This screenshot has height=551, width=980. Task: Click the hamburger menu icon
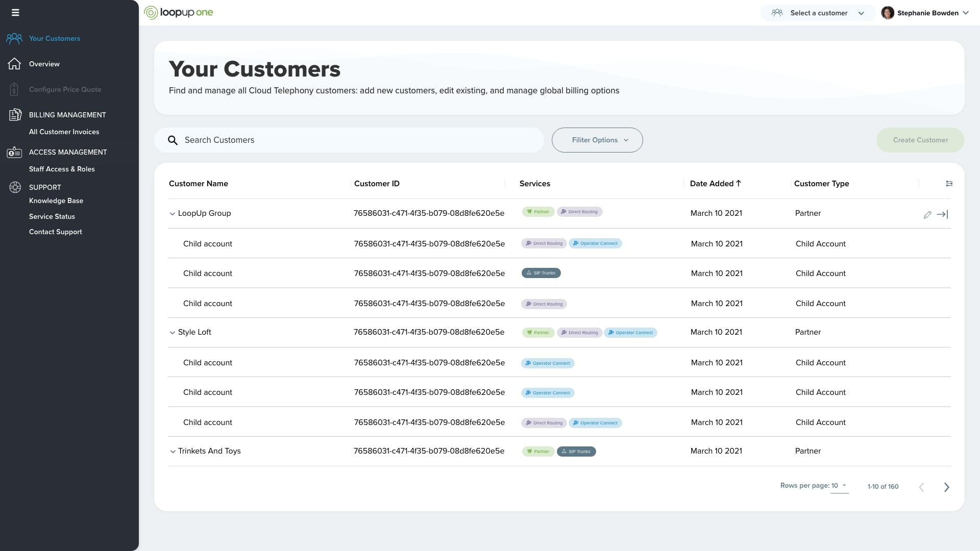15,13
